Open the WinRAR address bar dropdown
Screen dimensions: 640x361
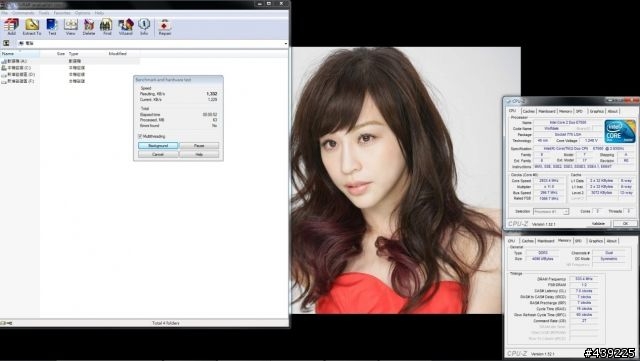coord(285,43)
